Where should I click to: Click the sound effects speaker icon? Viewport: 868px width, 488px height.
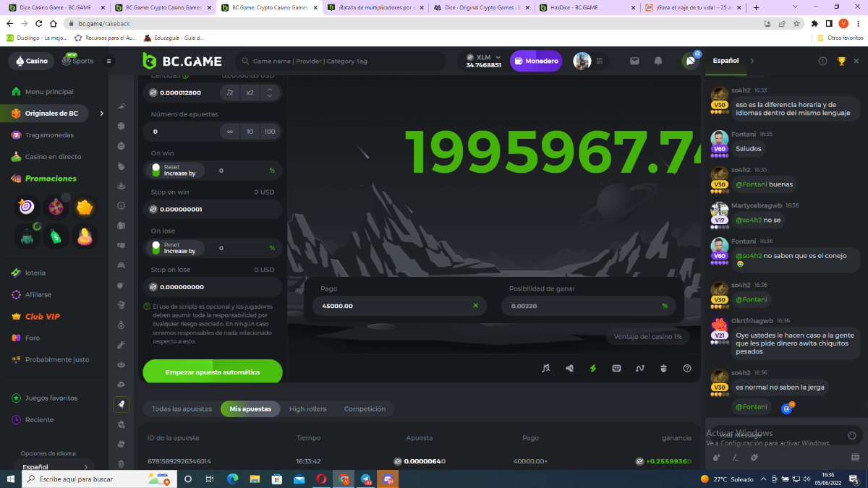[x=569, y=368]
